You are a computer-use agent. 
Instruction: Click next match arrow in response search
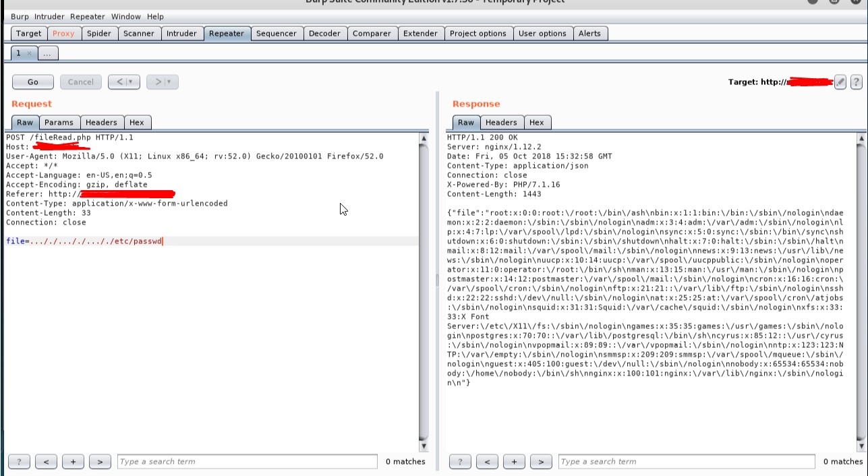[x=541, y=462]
